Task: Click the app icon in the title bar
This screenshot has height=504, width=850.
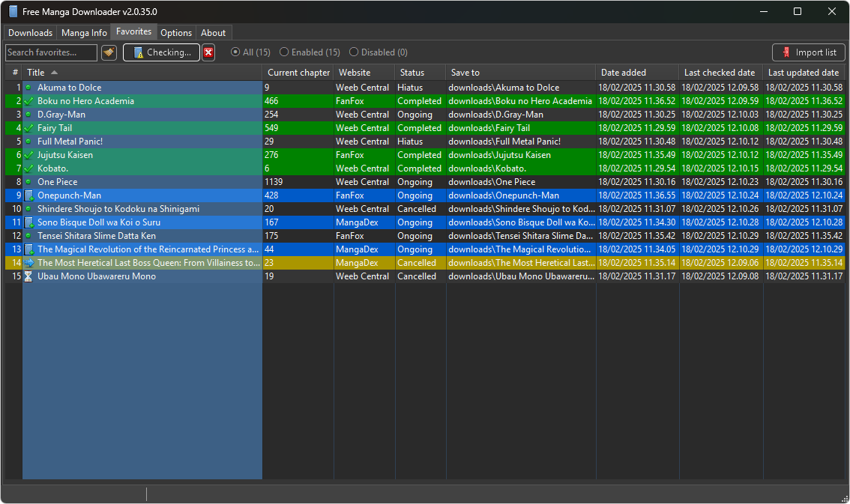Action: click(13, 11)
